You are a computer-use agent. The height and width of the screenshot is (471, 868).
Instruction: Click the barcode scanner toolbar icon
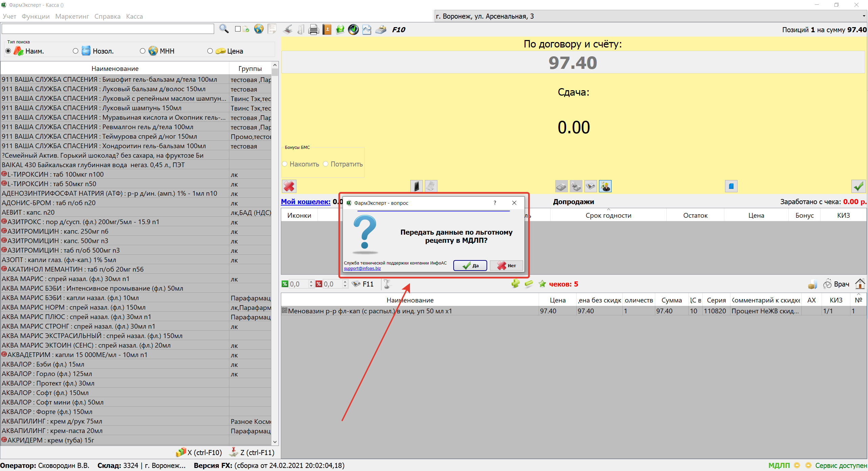tap(288, 30)
